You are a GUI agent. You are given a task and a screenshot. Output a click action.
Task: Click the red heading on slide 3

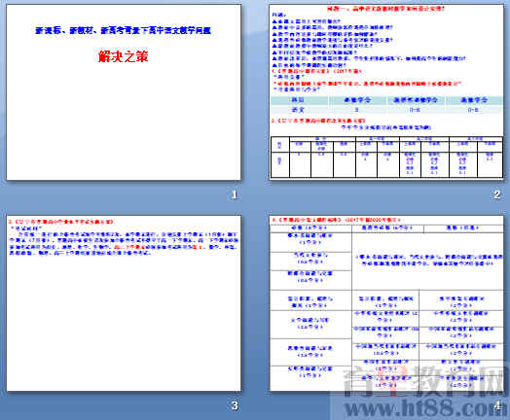click(x=60, y=222)
